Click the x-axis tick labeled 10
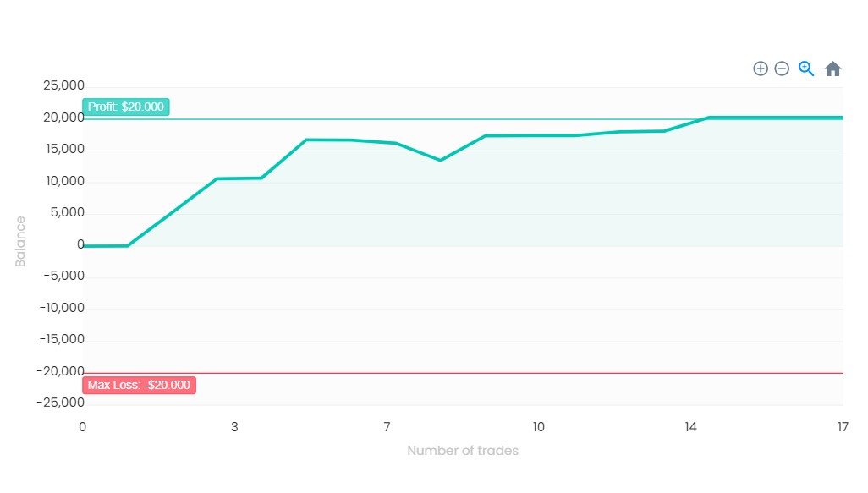 click(539, 426)
